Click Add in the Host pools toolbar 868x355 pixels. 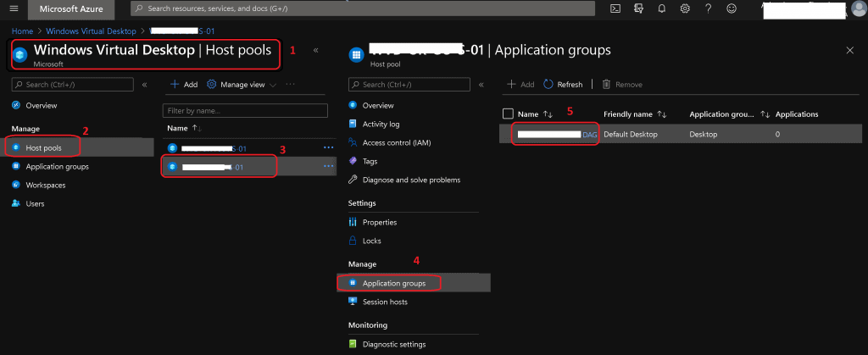click(x=184, y=85)
